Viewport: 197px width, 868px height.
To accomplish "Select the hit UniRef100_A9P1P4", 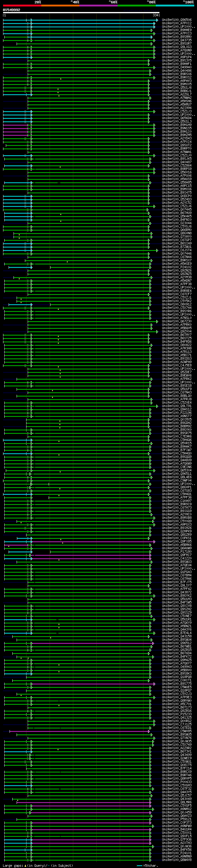I will coord(177,57).
